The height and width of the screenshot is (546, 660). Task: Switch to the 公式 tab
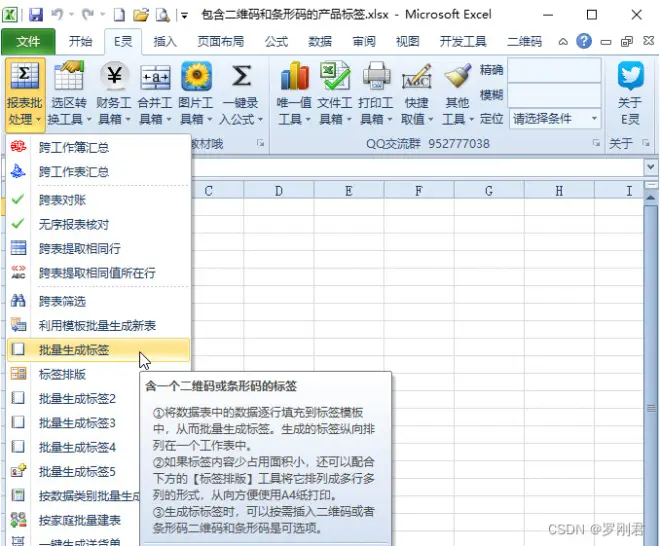point(276,41)
